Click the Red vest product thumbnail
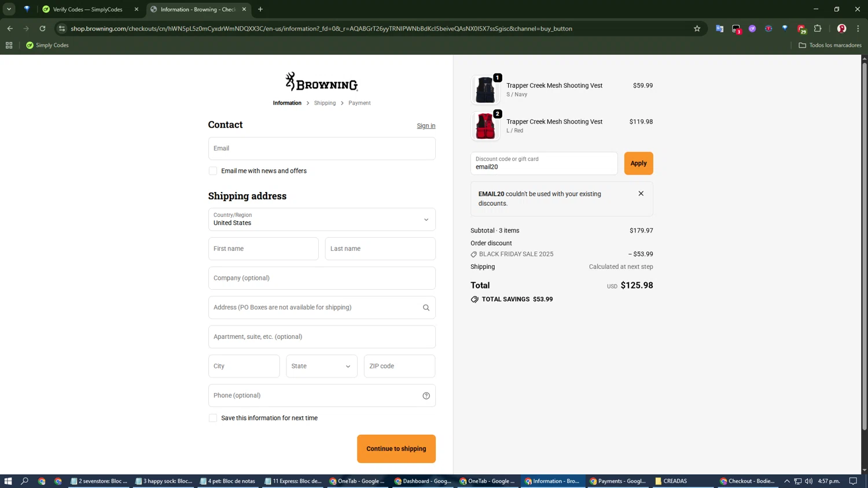 (x=485, y=126)
